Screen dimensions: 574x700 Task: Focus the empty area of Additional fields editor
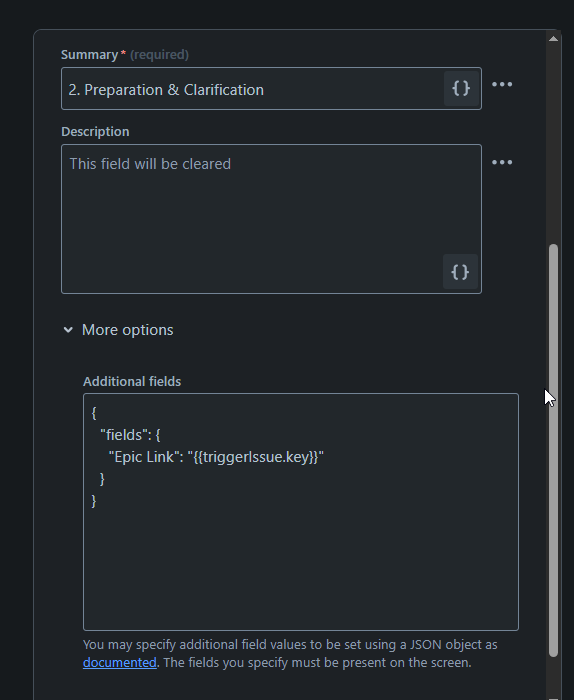pyautogui.click(x=301, y=567)
